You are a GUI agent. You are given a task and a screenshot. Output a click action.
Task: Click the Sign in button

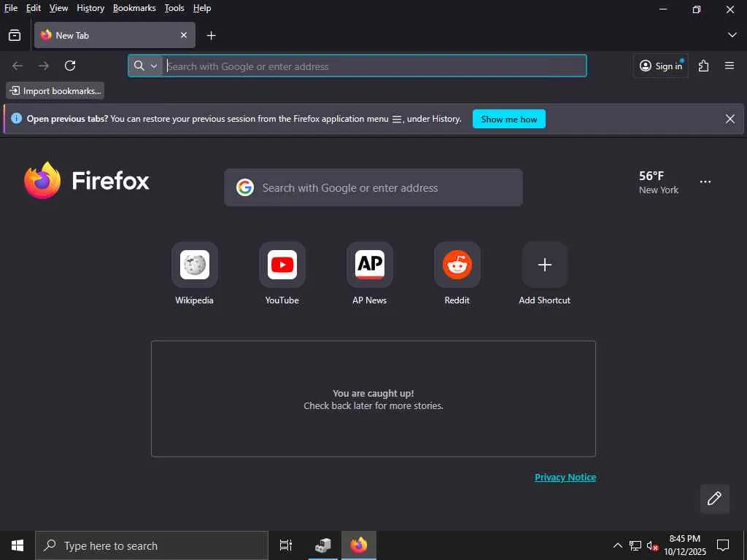(x=660, y=66)
